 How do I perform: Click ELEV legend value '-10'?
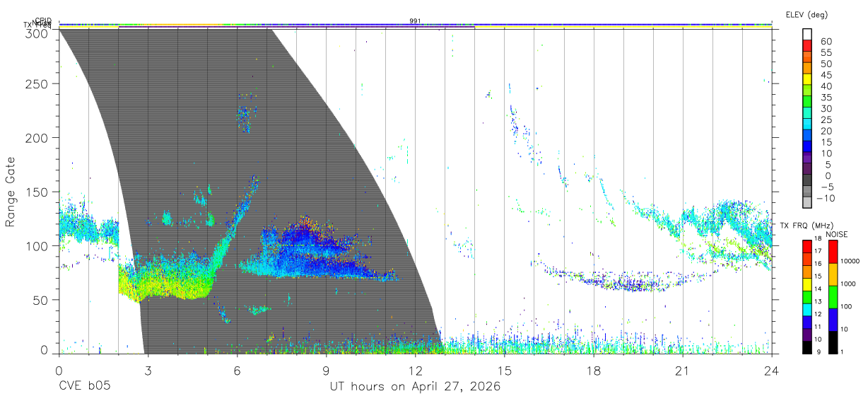click(824, 198)
